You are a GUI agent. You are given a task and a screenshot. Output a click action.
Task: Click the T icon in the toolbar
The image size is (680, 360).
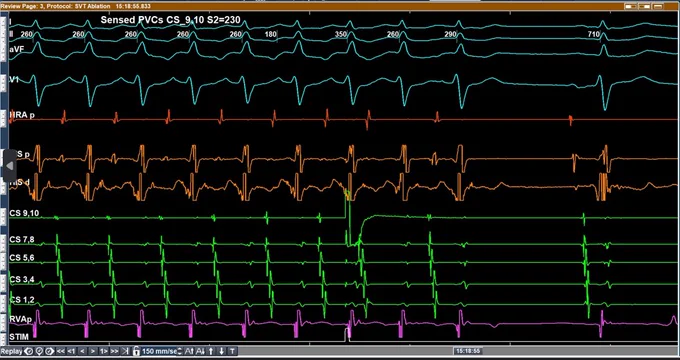[x=232, y=351]
